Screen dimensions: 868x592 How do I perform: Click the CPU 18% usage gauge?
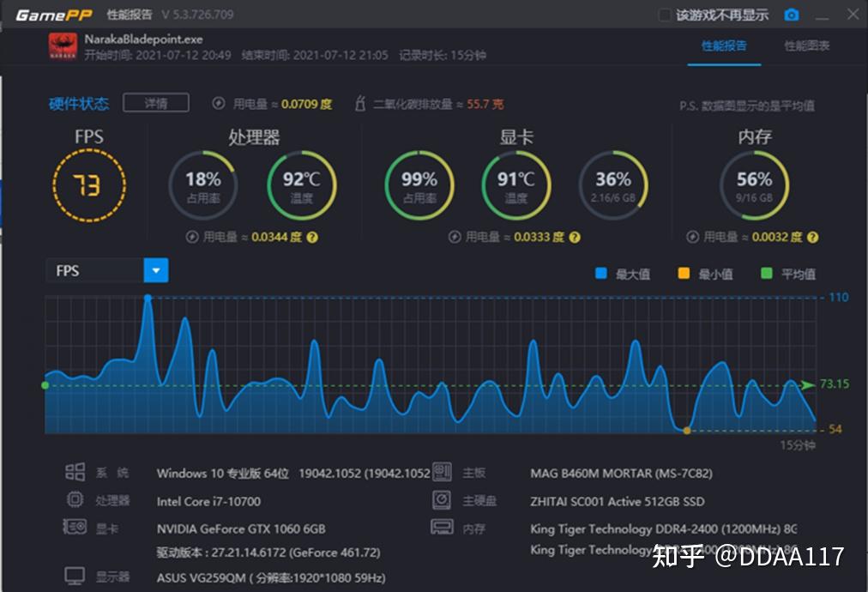(x=203, y=185)
